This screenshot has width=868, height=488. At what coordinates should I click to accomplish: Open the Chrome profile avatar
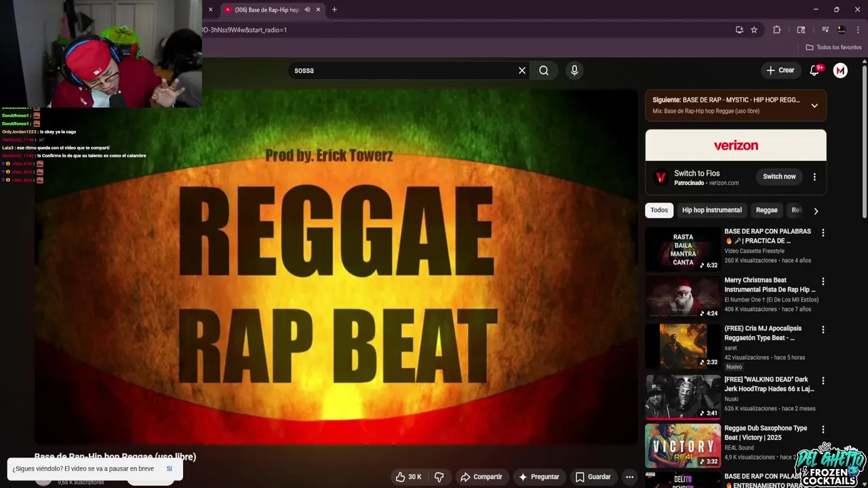pyautogui.click(x=842, y=30)
